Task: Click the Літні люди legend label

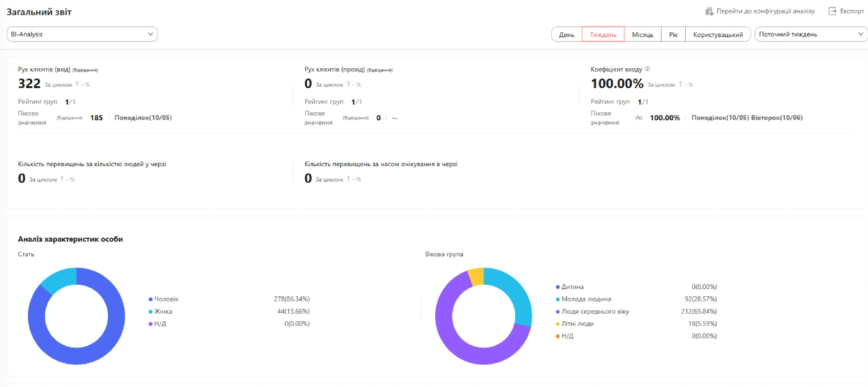Action: (578, 324)
